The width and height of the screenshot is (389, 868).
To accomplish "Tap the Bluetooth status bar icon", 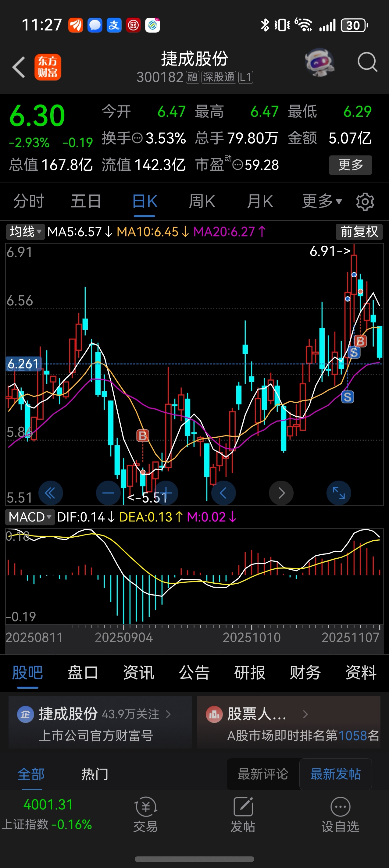I will [x=265, y=25].
